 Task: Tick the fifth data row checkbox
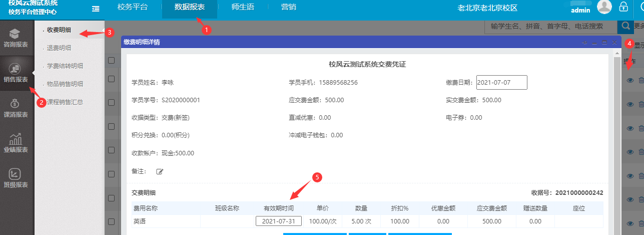pyautogui.click(x=112, y=175)
